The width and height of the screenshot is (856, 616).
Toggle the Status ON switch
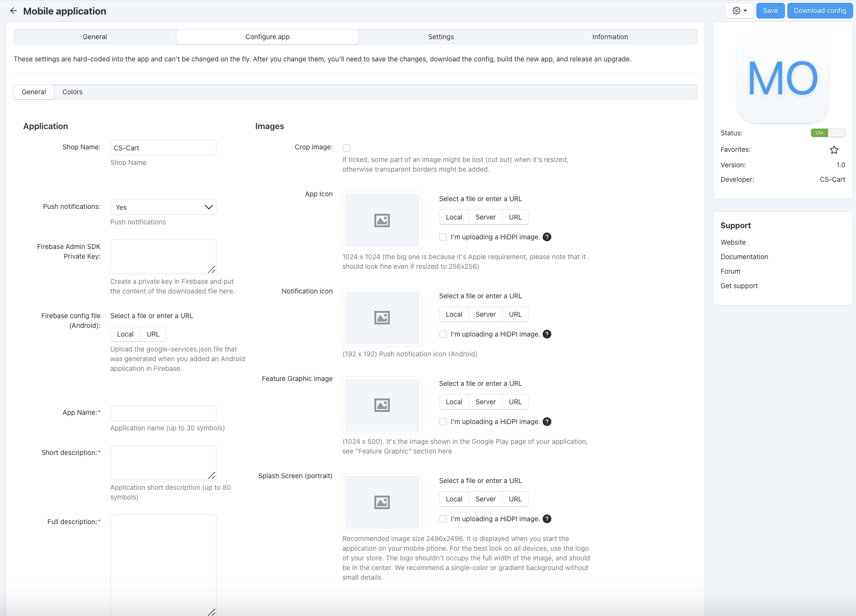click(x=827, y=133)
